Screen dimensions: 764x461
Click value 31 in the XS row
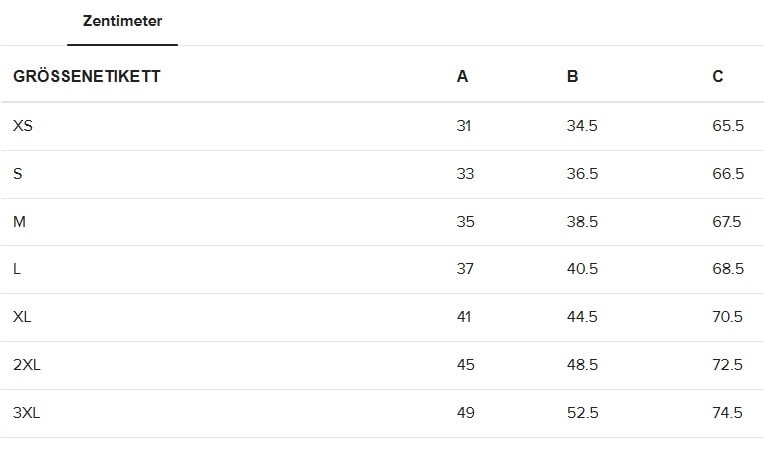[463, 126]
